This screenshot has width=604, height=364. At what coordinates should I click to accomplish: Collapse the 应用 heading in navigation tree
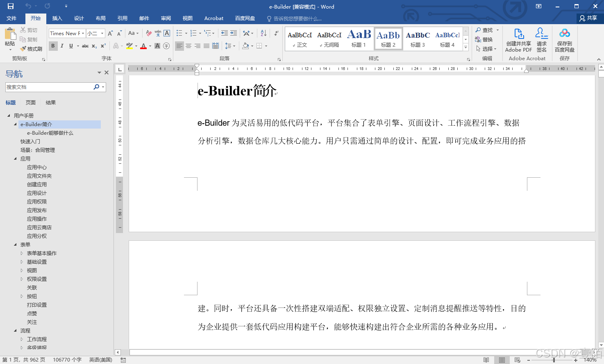[x=16, y=158]
